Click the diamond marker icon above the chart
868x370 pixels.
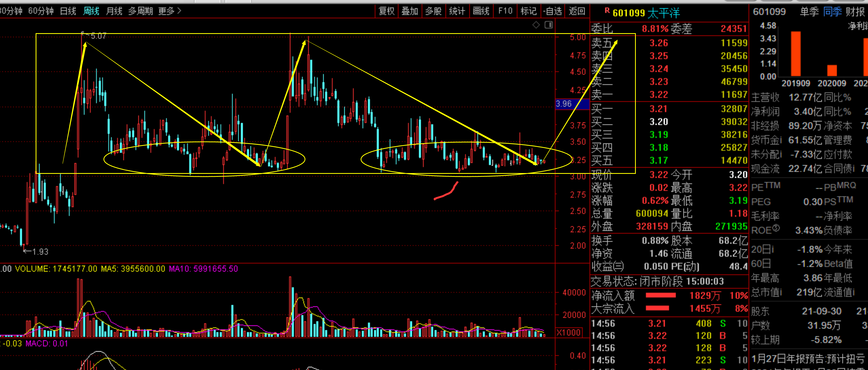pyautogui.click(x=536, y=24)
